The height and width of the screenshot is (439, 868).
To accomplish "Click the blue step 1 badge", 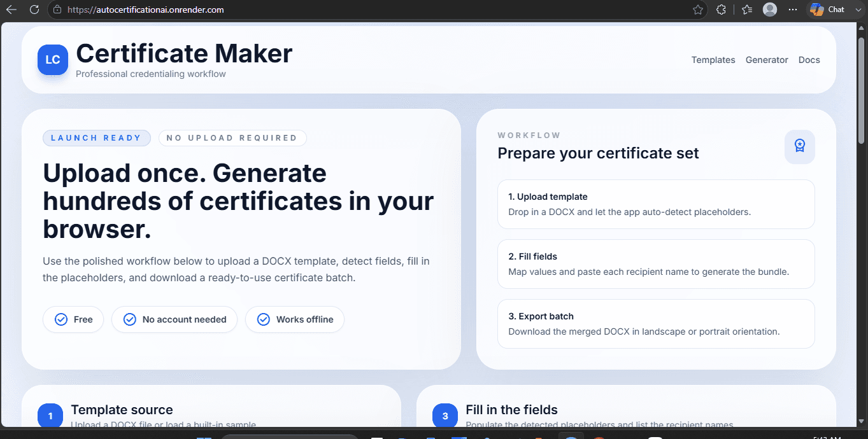I will [50, 416].
